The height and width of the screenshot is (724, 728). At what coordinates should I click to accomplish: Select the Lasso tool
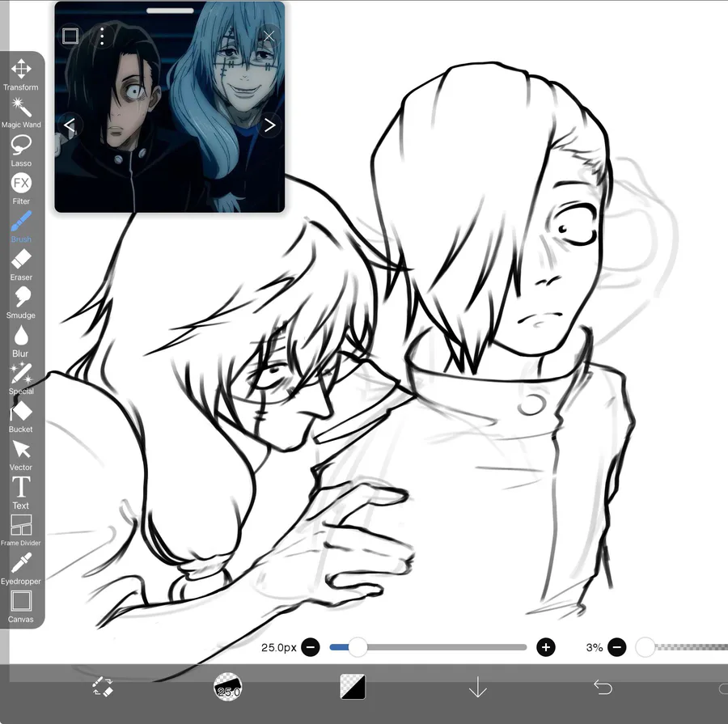pyautogui.click(x=21, y=151)
